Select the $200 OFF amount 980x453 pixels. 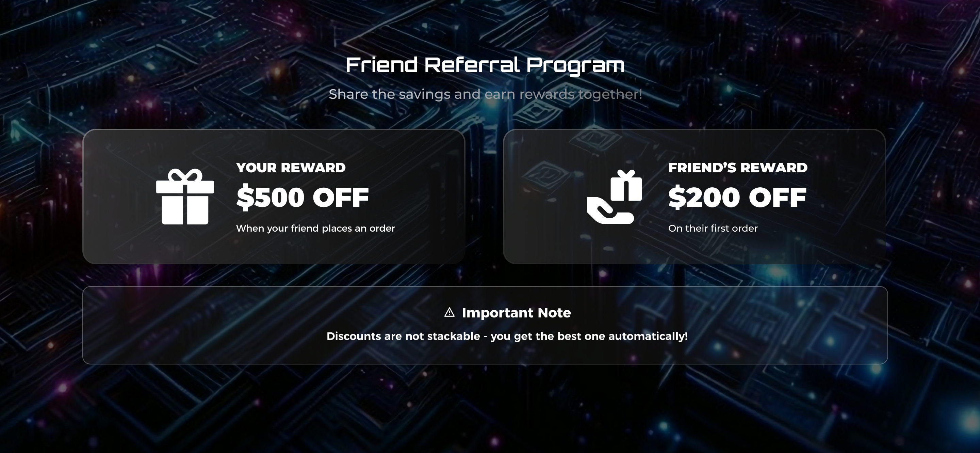coord(737,198)
